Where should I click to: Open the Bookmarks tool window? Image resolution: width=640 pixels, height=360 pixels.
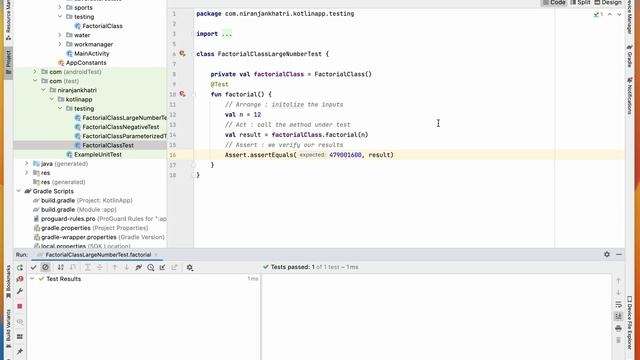click(x=8, y=282)
